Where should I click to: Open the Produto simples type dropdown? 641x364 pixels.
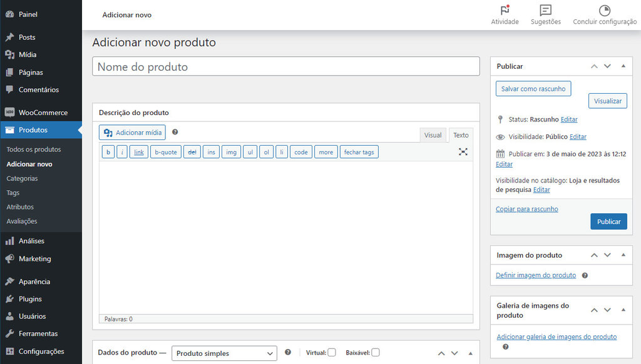223,353
